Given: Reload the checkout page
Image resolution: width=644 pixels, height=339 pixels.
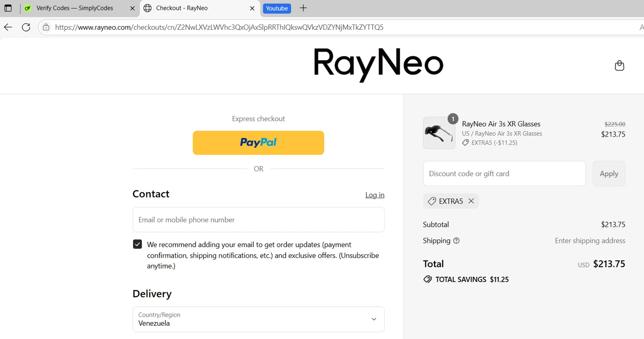Looking at the screenshot, I should pyautogui.click(x=26, y=27).
